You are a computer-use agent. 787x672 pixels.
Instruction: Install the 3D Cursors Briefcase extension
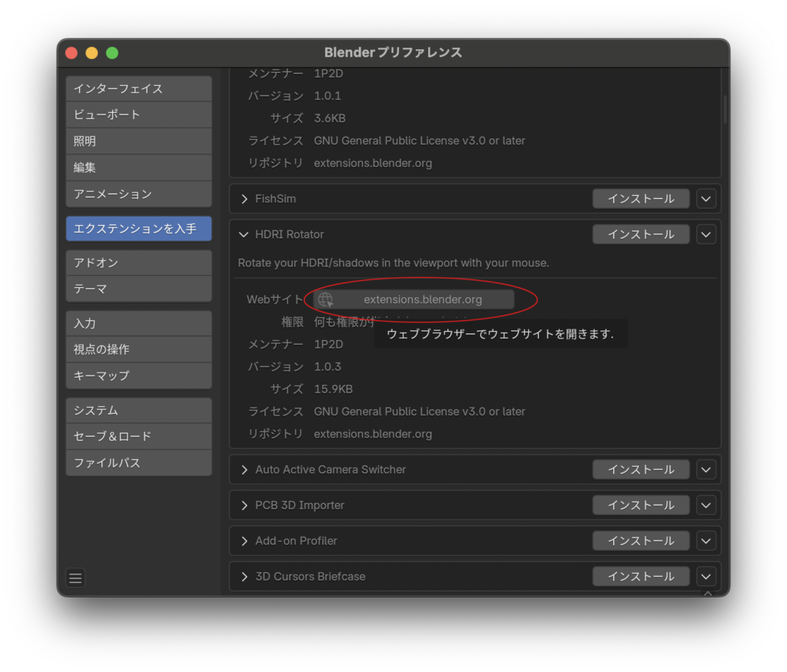pyautogui.click(x=641, y=577)
